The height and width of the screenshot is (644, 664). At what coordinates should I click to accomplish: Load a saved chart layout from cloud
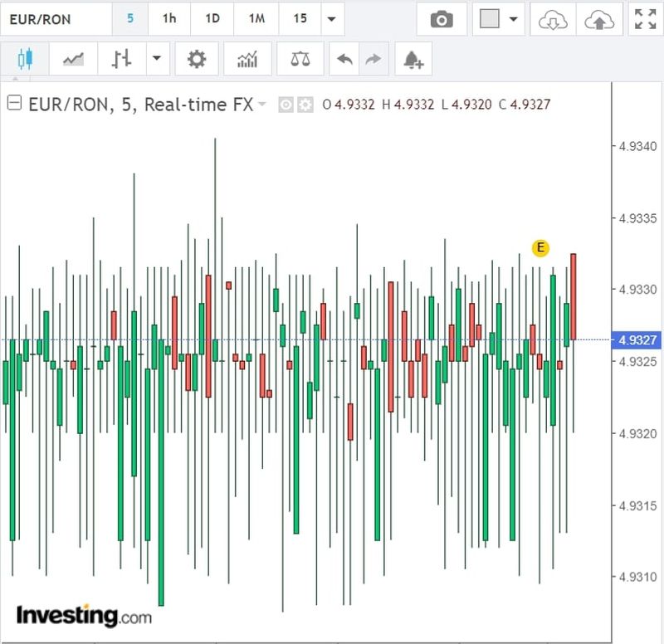click(551, 20)
